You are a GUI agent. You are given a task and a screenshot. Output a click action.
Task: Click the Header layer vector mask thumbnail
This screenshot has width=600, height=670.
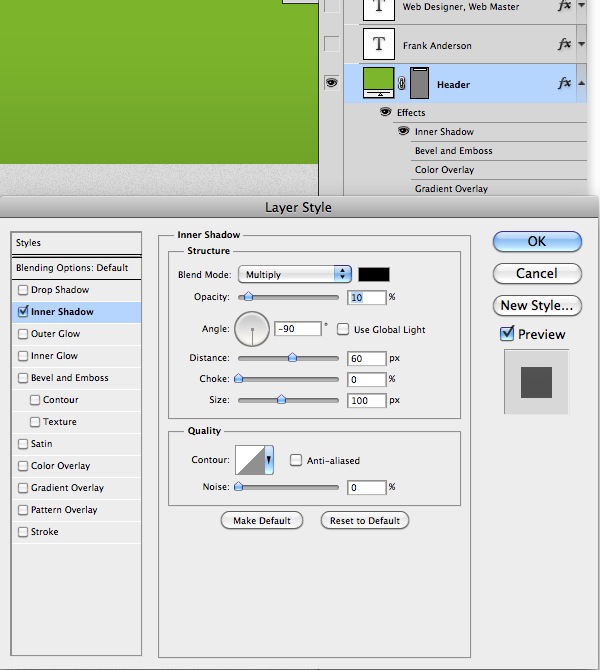[419, 83]
